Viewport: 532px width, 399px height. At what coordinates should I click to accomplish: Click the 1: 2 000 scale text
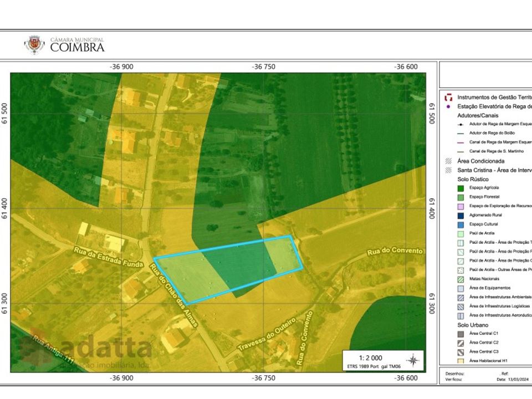coord(371,358)
